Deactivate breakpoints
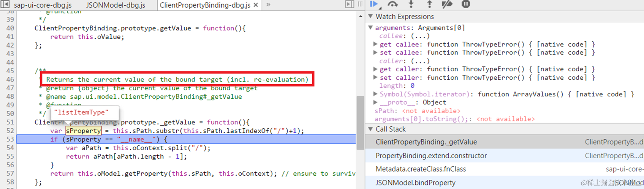 pos(447,4)
